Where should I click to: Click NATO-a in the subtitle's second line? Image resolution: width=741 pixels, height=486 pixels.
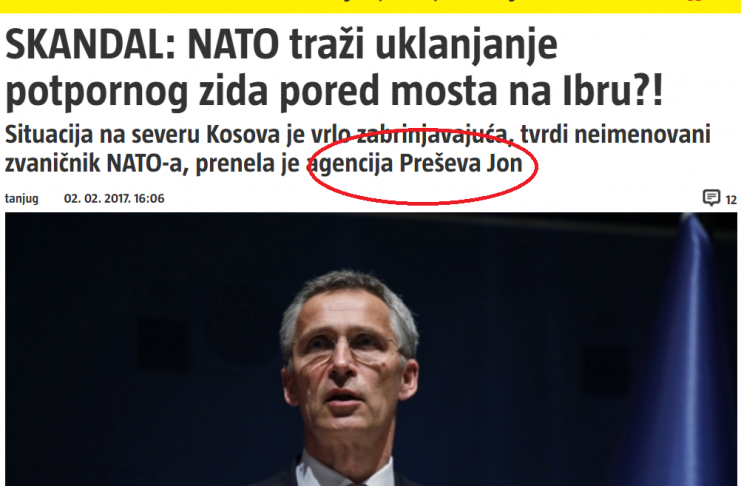point(144,164)
